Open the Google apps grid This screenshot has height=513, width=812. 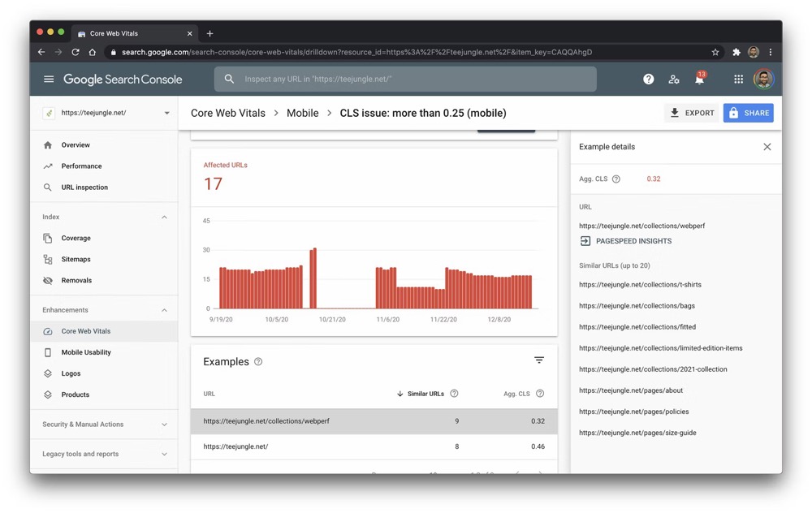[x=738, y=80]
